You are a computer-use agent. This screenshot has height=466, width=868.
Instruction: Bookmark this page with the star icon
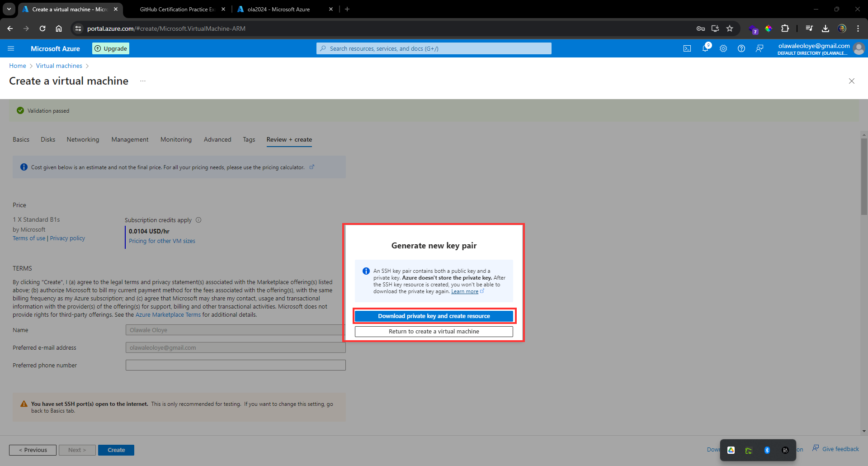pos(730,29)
